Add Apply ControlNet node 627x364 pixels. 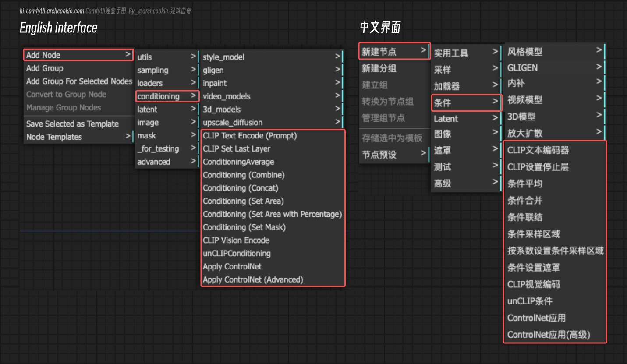pyautogui.click(x=273, y=267)
